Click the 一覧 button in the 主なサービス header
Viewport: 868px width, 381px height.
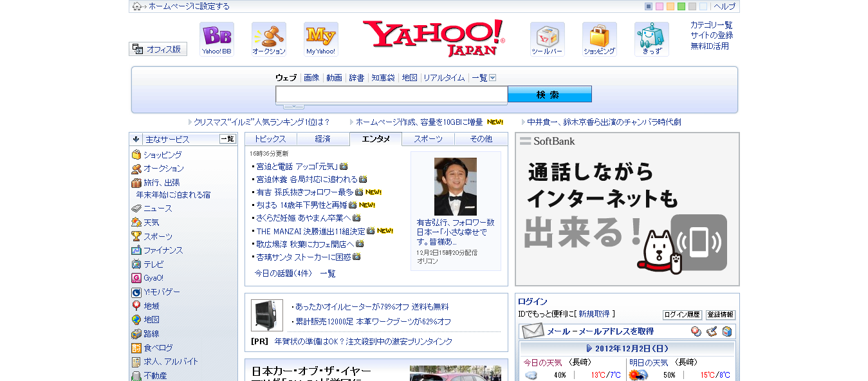(x=228, y=139)
